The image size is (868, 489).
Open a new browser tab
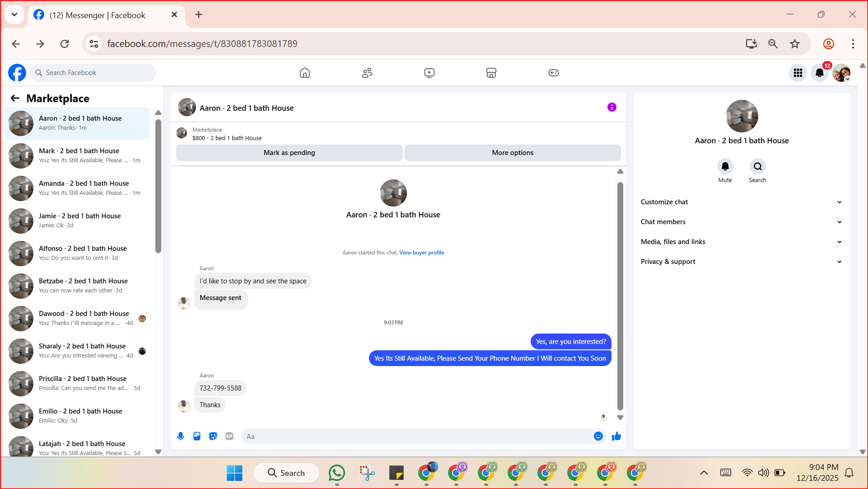point(199,15)
